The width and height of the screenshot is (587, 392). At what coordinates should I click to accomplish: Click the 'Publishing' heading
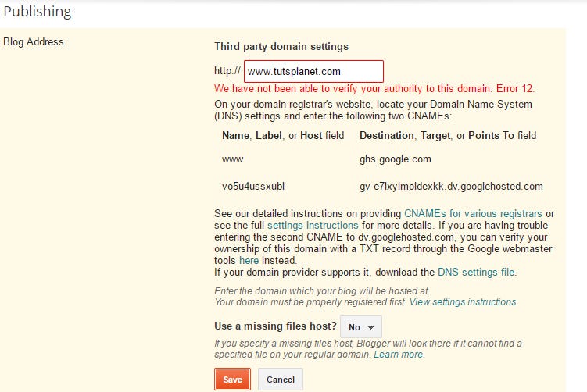click(37, 12)
